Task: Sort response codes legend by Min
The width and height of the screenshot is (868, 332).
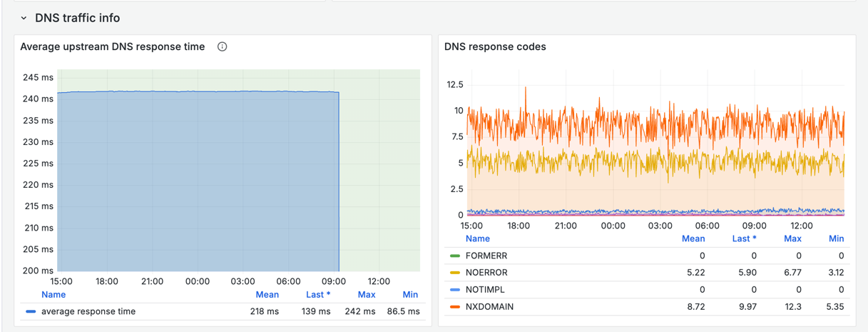Action: click(x=837, y=238)
